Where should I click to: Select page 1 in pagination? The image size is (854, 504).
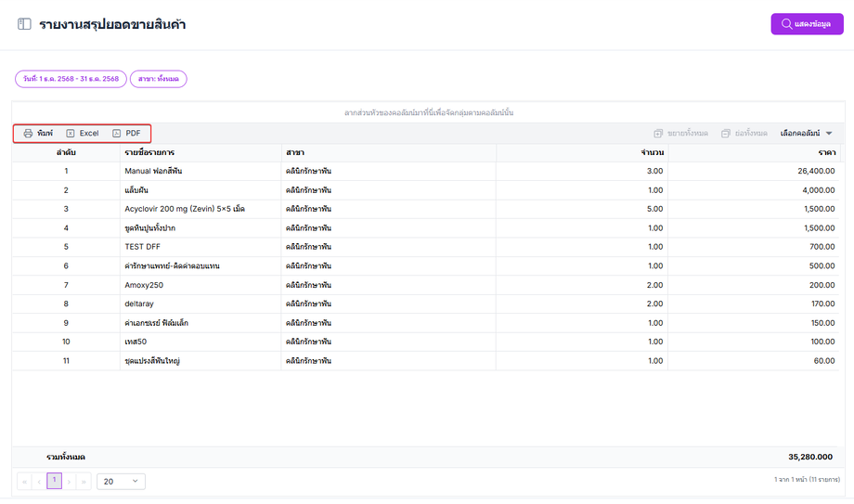[54, 481]
